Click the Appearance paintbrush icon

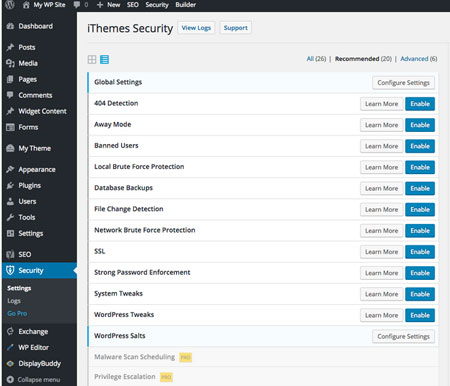(10, 169)
